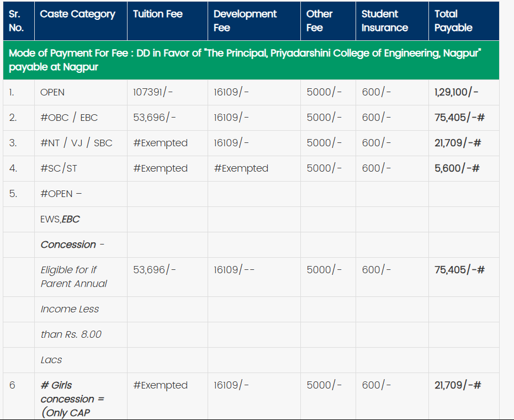514x420 pixels.
Task: Click '#Exempted' tuition in Girls concession row
Action: pos(160,385)
